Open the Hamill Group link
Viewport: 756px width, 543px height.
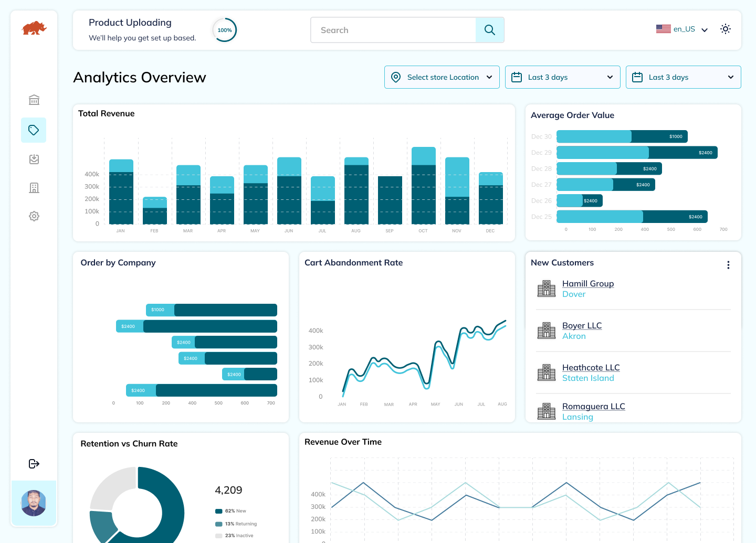588,283
